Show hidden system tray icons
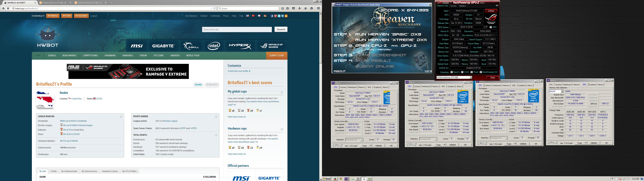Viewport: 644px width, 181px height. [x=612, y=179]
